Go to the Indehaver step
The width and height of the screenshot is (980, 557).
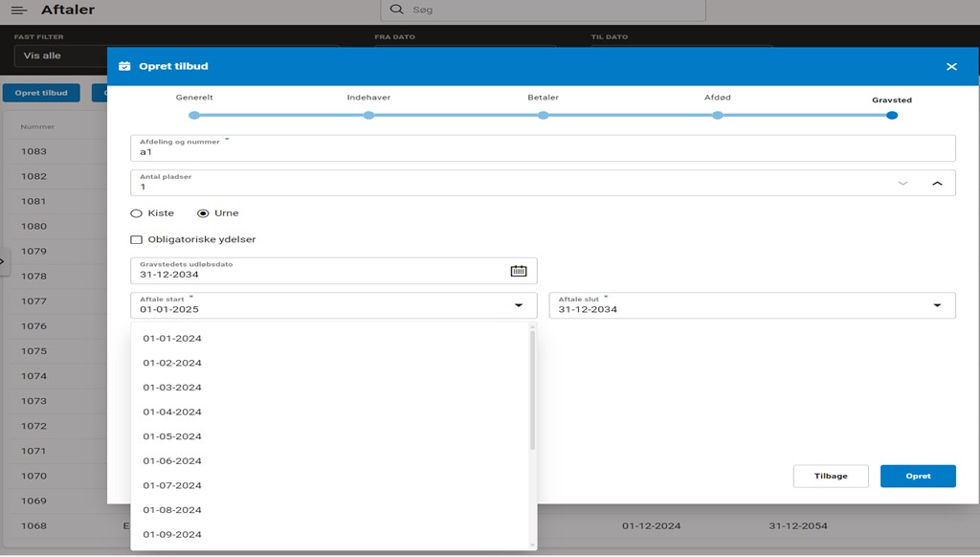coord(368,115)
